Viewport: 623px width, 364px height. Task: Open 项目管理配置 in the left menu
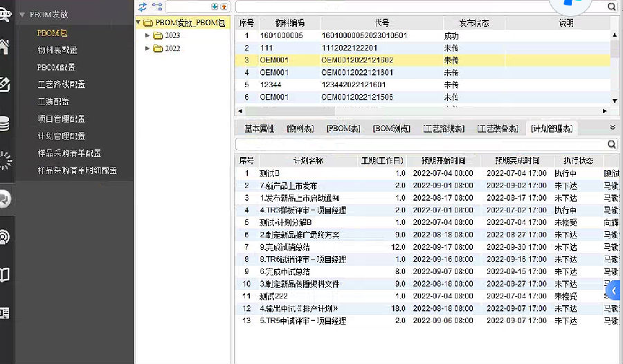61,118
